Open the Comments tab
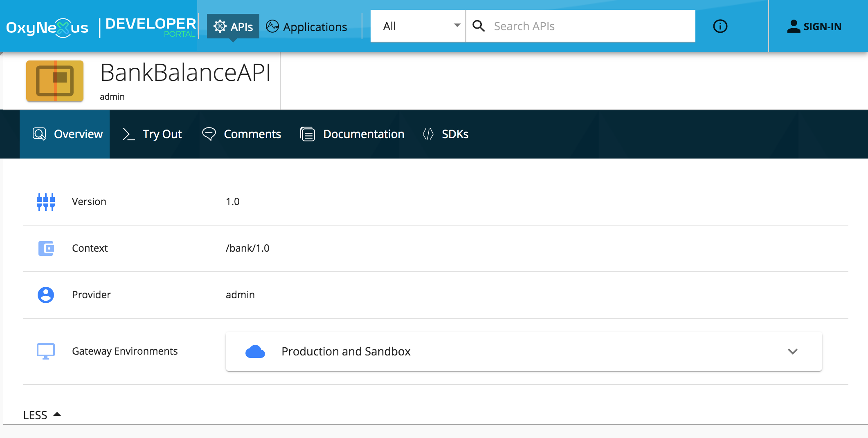 pos(242,134)
